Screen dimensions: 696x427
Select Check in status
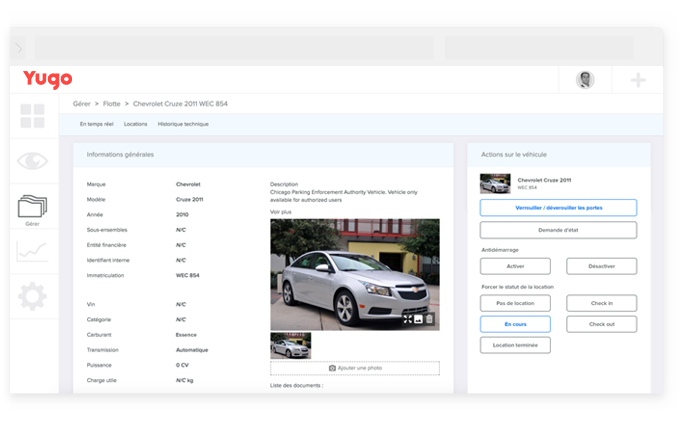point(601,303)
